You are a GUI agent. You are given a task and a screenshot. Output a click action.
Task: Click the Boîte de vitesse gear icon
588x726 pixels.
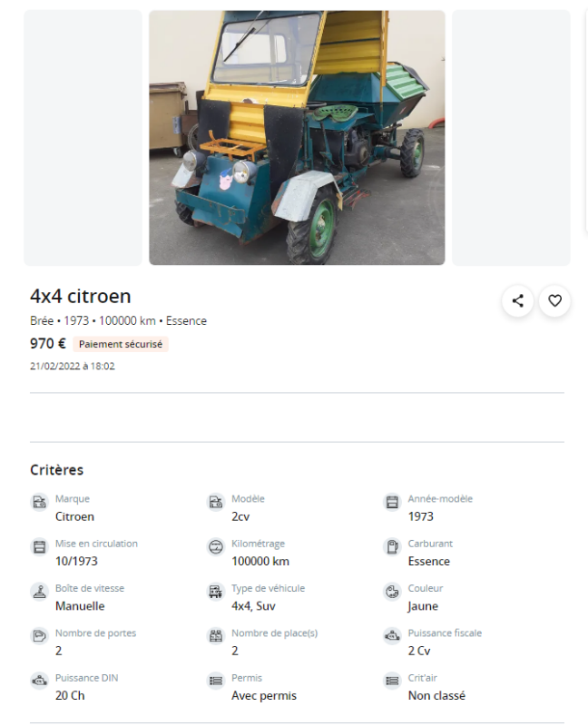pos(39,592)
